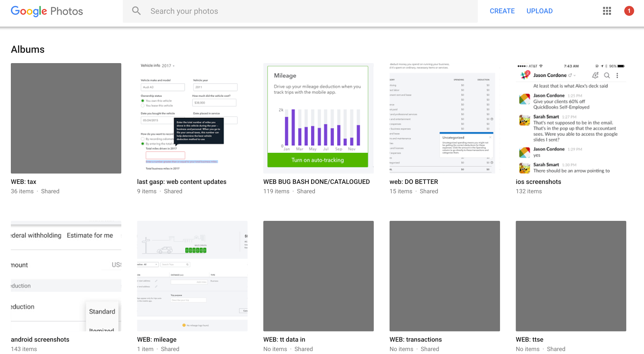The image size is (644, 354).
Task: Click the CREATE button
Action: [502, 11]
